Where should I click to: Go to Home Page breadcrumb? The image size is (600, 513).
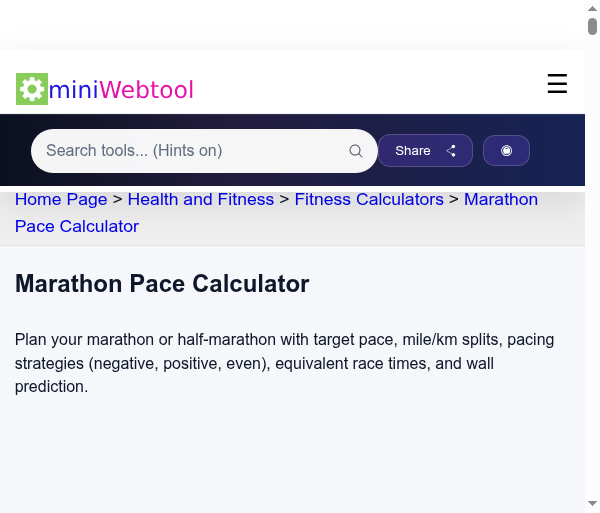coord(61,199)
